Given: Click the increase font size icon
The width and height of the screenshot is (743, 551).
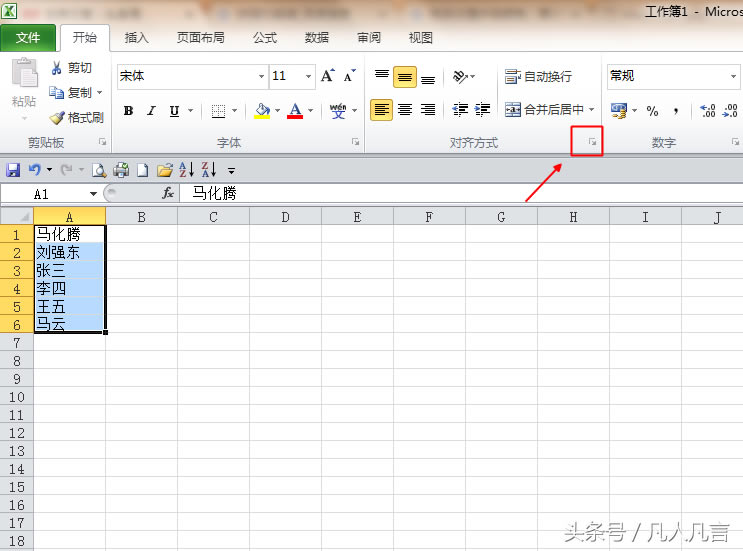Looking at the screenshot, I should 329,76.
